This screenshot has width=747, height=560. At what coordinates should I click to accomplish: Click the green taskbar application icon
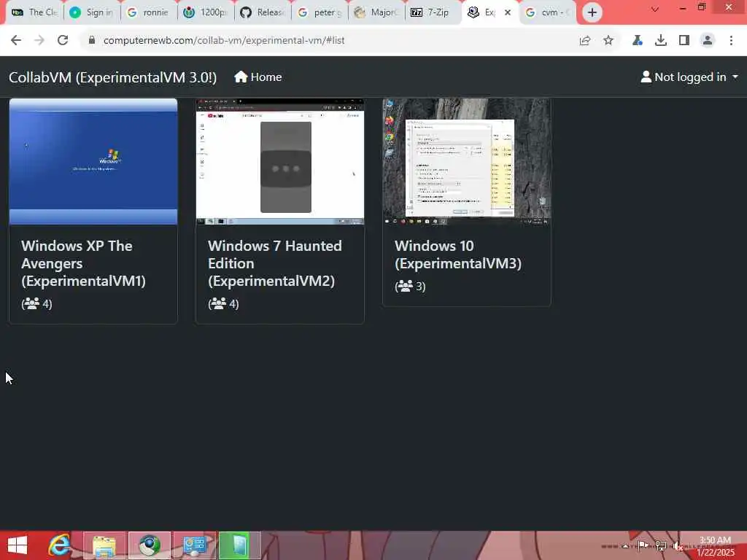tap(239, 545)
